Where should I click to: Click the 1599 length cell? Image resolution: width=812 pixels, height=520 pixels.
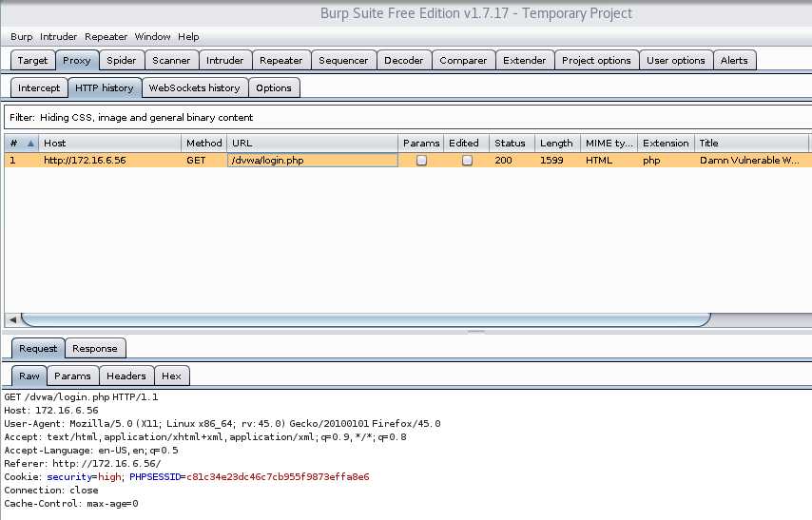[557, 160]
